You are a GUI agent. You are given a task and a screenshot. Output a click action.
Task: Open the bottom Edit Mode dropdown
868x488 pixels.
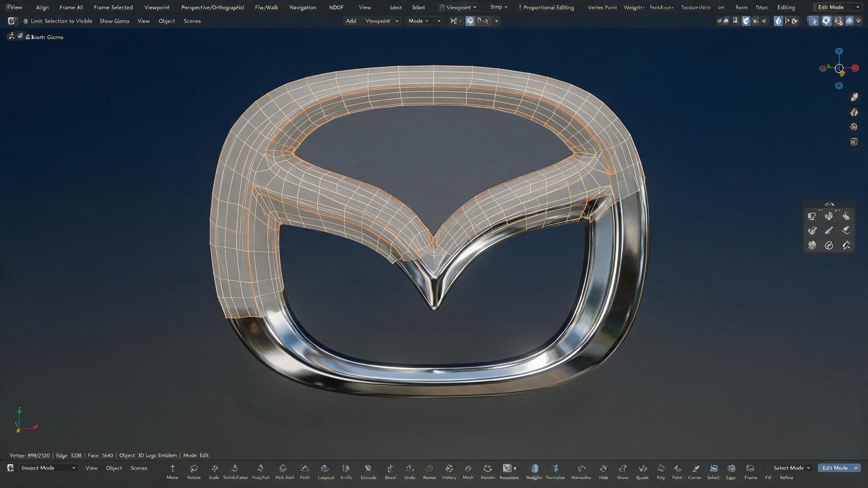tap(839, 468)
